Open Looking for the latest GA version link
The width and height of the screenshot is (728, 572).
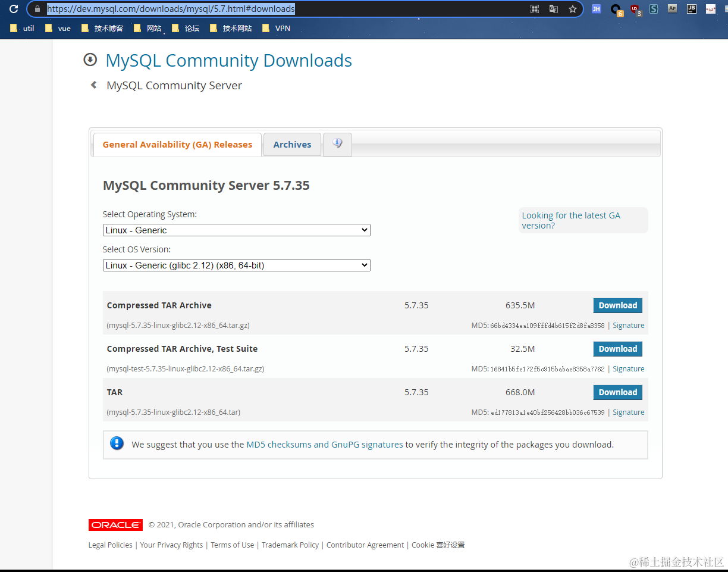coord(571,220)
